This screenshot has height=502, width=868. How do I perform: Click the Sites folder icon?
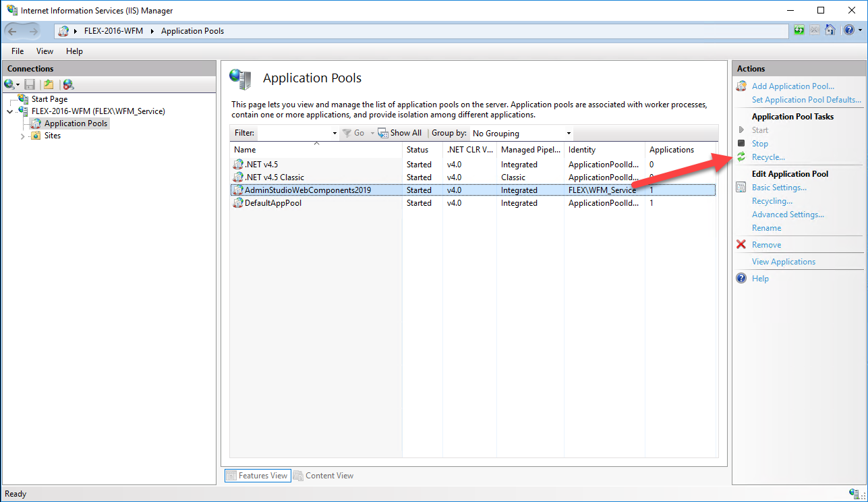(36, 136)
